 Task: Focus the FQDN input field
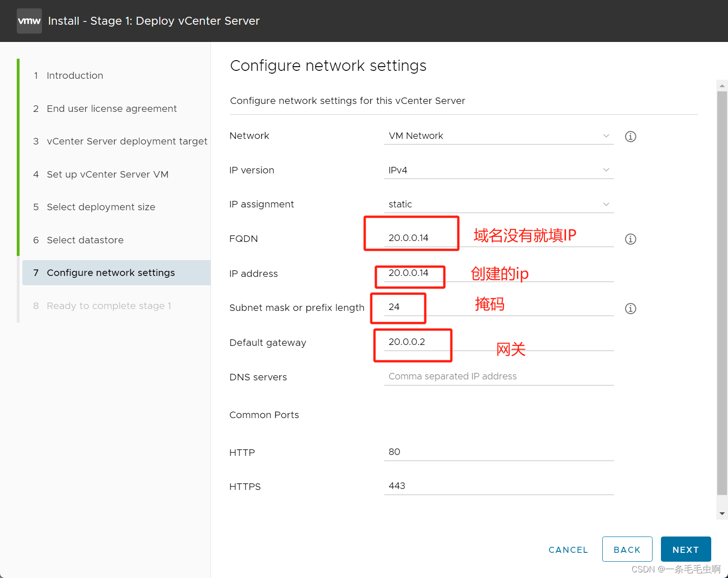499,238
